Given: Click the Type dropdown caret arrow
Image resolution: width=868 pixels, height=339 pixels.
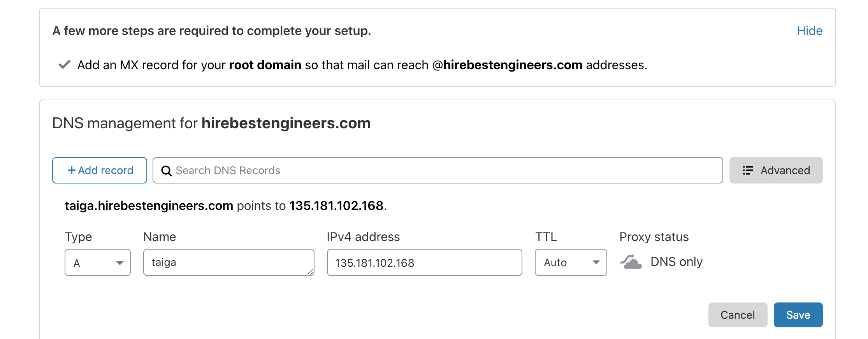Looking at the screenshot, I should point(120,263).
